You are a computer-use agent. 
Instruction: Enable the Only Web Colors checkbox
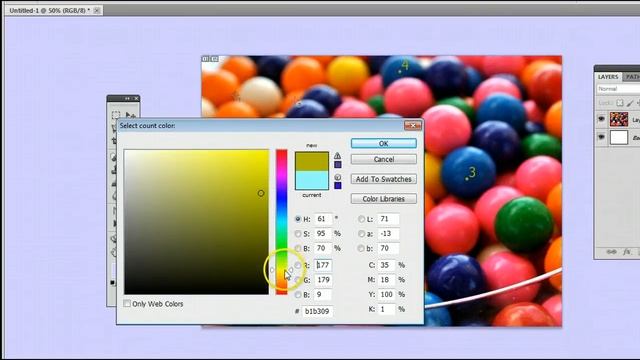[x=127, y=304]
